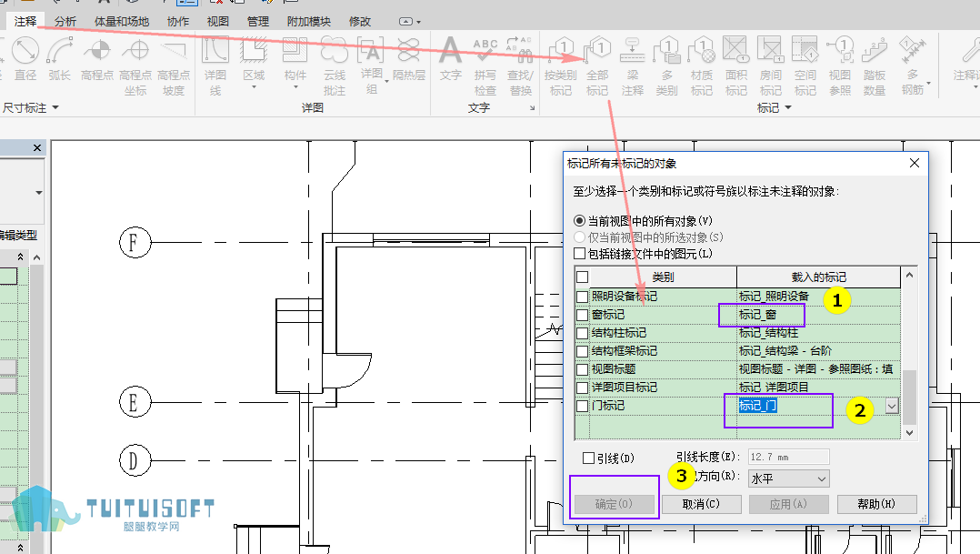The image size is (980, 554).
Task: Open the 分析 ribbon tab
Action: coord(65,21)
